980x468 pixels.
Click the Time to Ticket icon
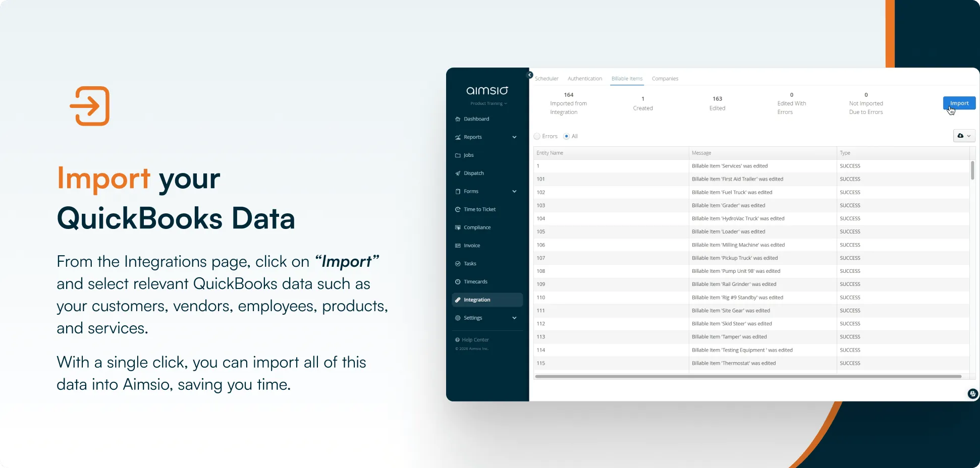click(x=458, y=209)
